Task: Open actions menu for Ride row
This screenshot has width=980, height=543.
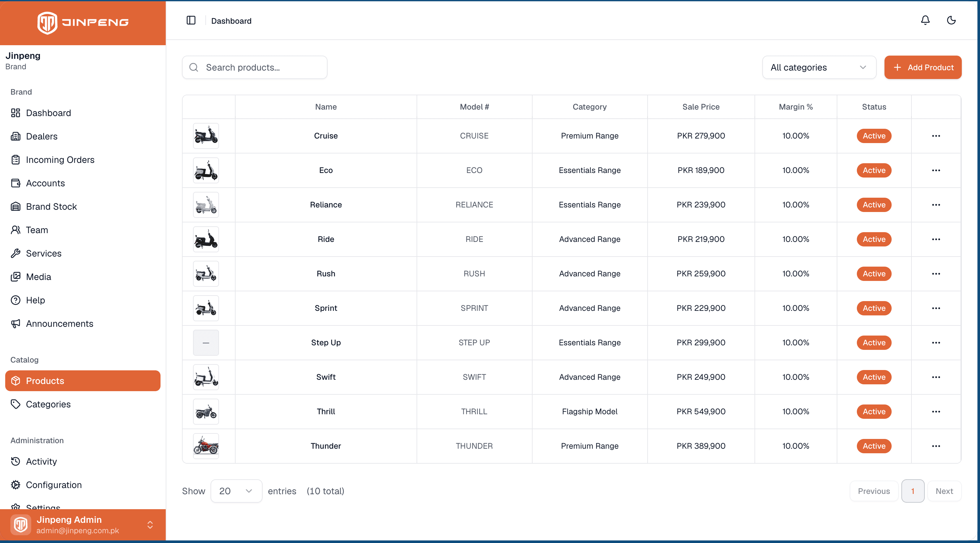Action: tap(936, 240)
